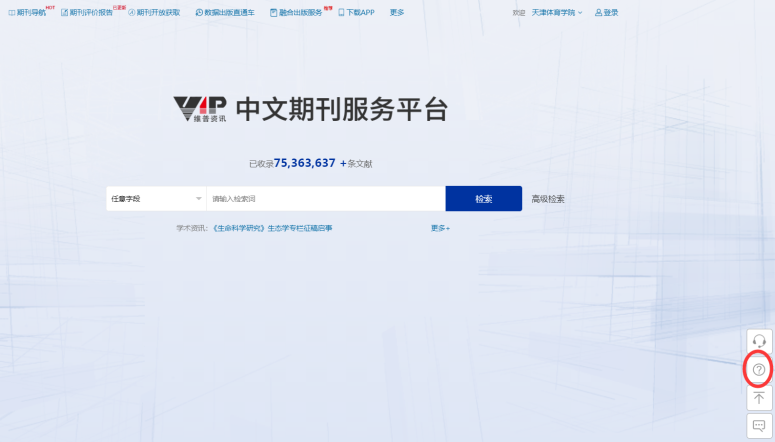Focus the 请输入检索词 search input
This screenshot has width=775, height=442.
click(x=326, y=199)
